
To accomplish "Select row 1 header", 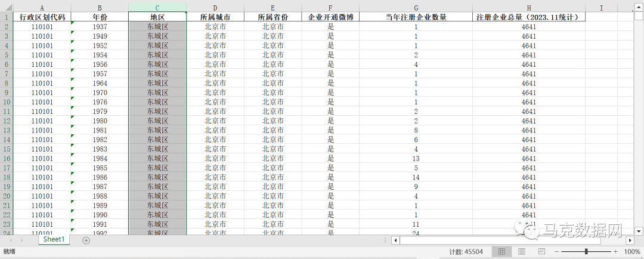I will click(7, 17).
